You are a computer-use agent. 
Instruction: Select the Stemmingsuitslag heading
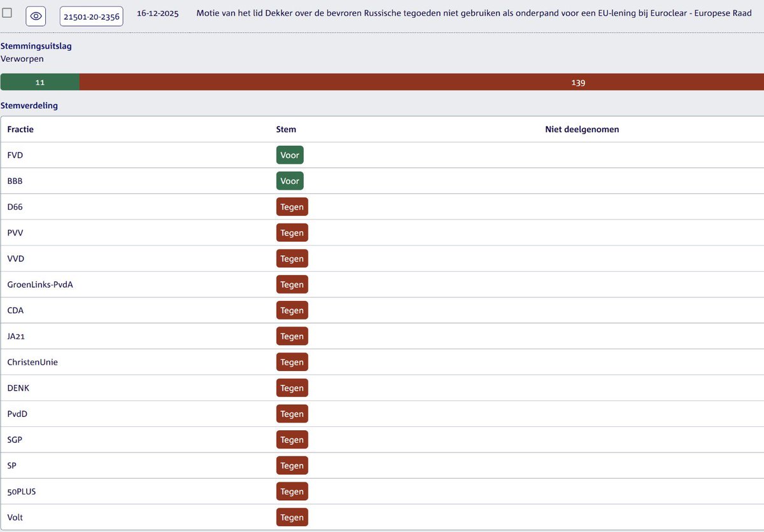[36, 46]
